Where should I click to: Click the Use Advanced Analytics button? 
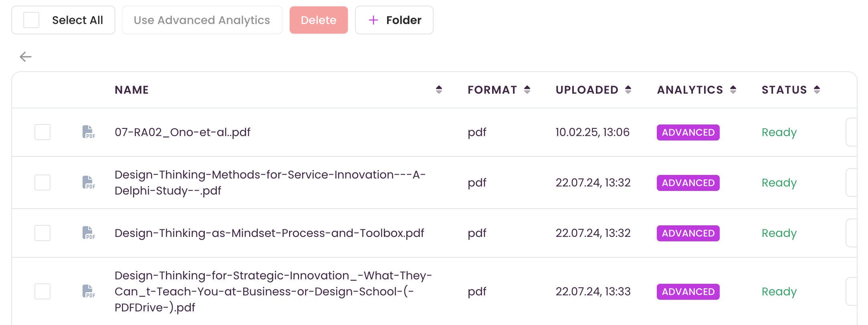(x=202, y=20)
